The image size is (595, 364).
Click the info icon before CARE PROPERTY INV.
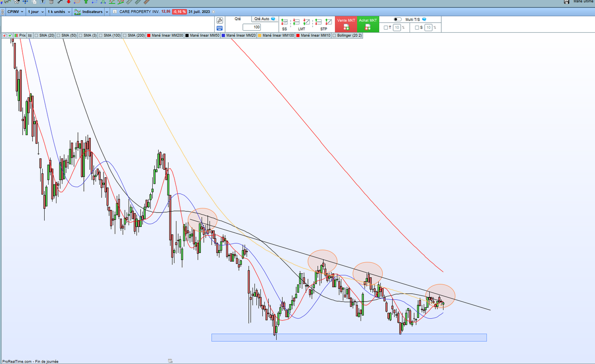click(115, 11)
